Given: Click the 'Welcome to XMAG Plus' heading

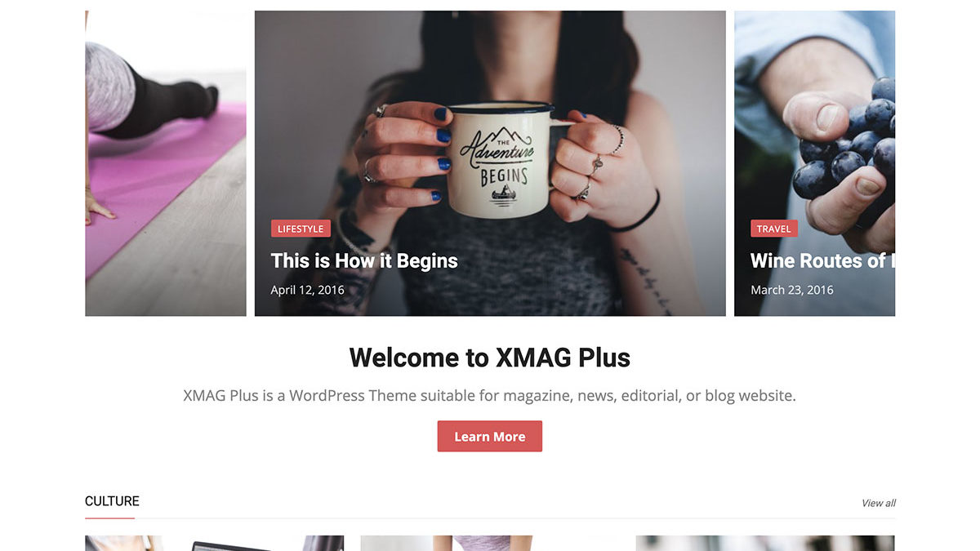Looking at the screenshot, I should (x=490, y=358).
